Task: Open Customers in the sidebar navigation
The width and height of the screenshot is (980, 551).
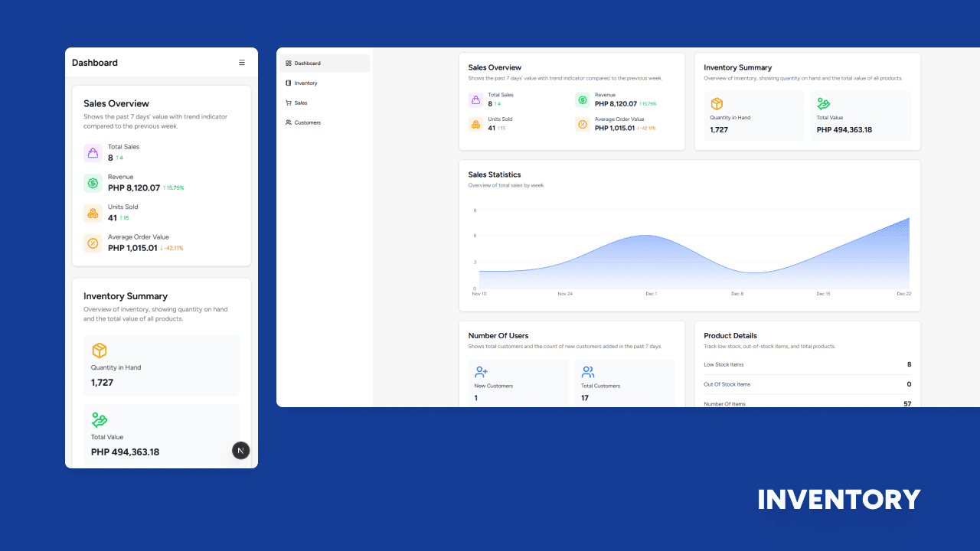Action: coord(307,122)
